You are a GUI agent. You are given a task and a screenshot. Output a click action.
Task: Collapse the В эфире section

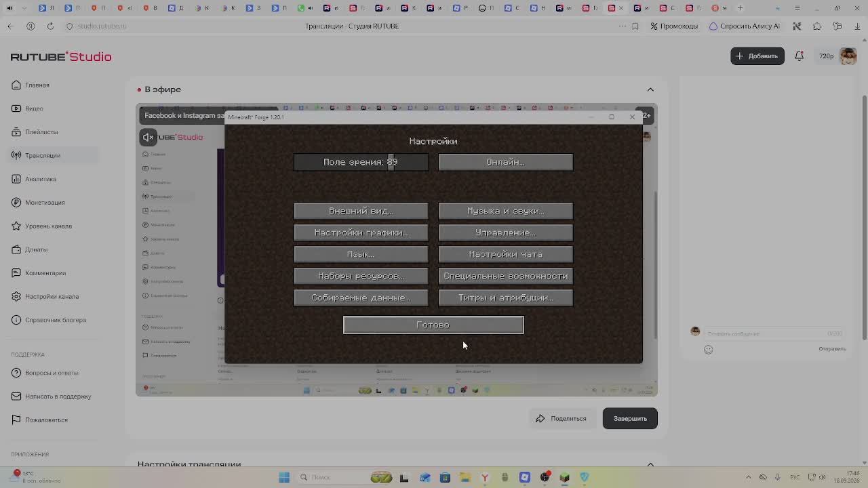coord(650,89)
